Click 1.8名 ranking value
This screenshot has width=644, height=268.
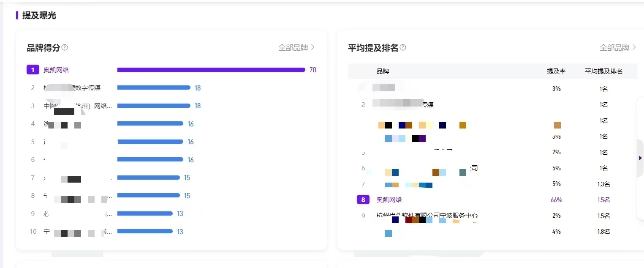pos(604,231)
